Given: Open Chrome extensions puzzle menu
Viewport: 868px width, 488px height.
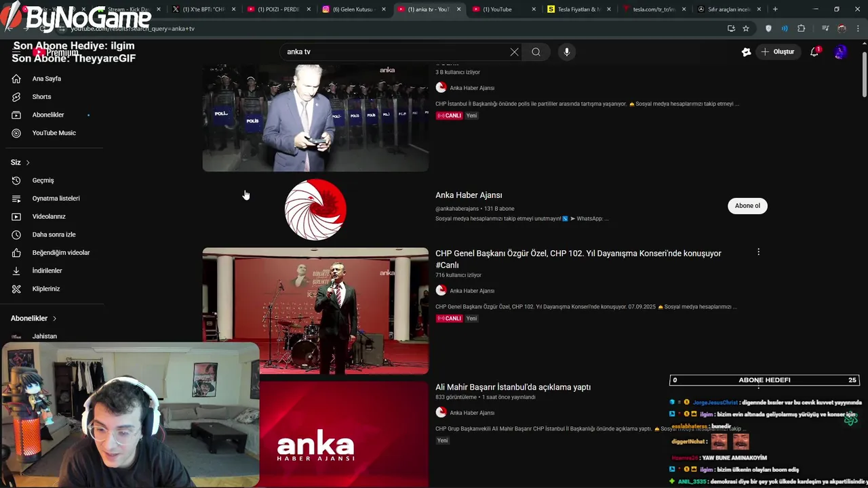Looking at the screenshot, I should pyautogui.click(x=802, y=28).
